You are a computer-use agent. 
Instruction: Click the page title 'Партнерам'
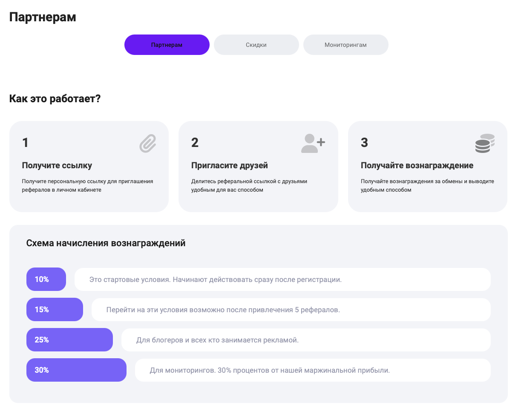[x=43, y=17]
